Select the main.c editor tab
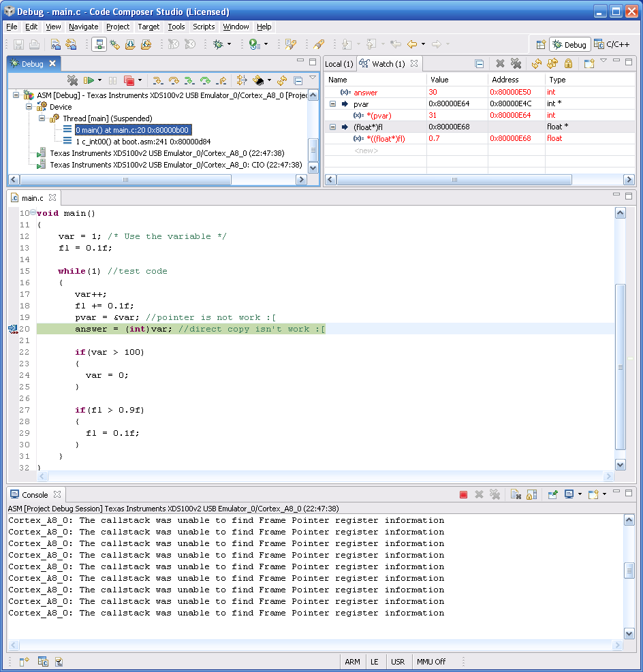The width and height of the screenshot is (643, 672). pyautogui.click(x=33, y=198)
